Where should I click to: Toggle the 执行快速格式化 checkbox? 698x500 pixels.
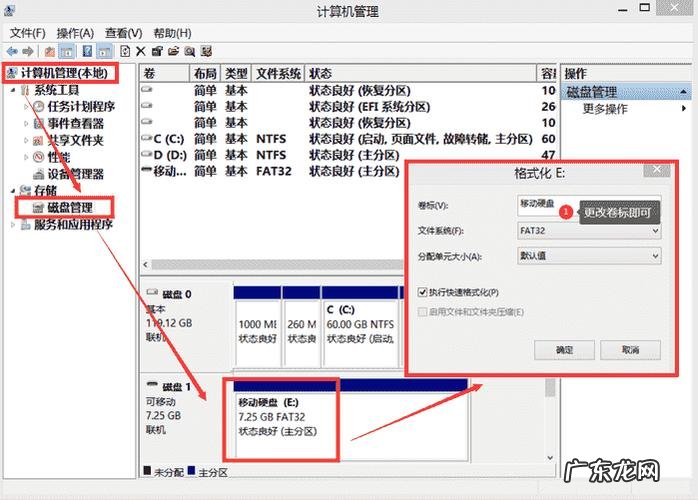click(422, 293)
